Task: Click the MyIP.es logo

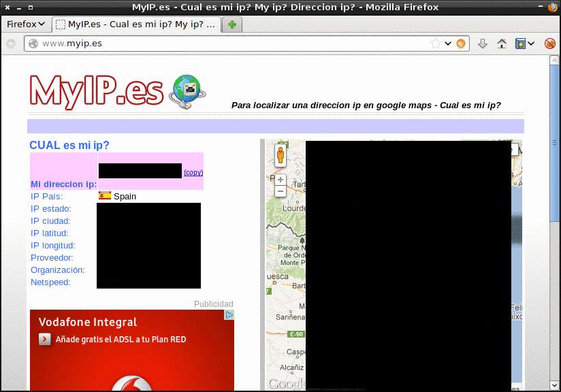Action: click(97, 92)
